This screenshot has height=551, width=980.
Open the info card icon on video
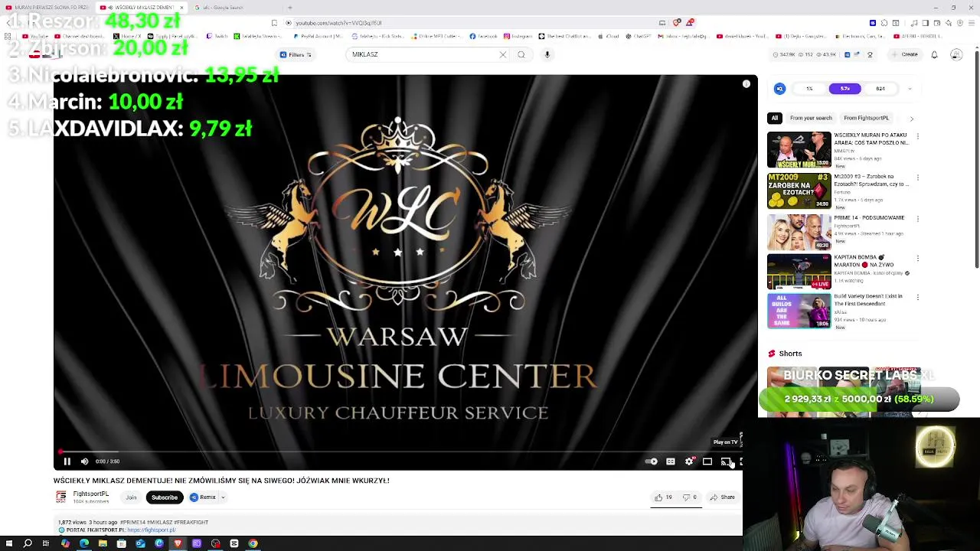[746, 84]
